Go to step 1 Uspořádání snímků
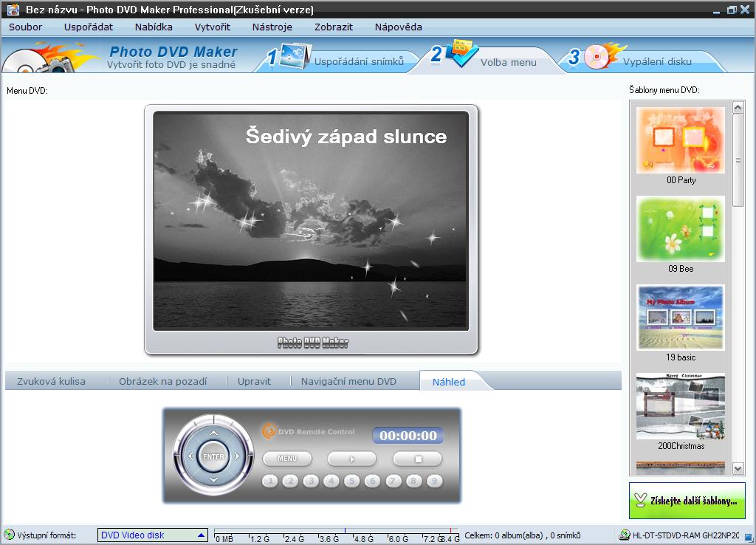 (x=359, y=61)
